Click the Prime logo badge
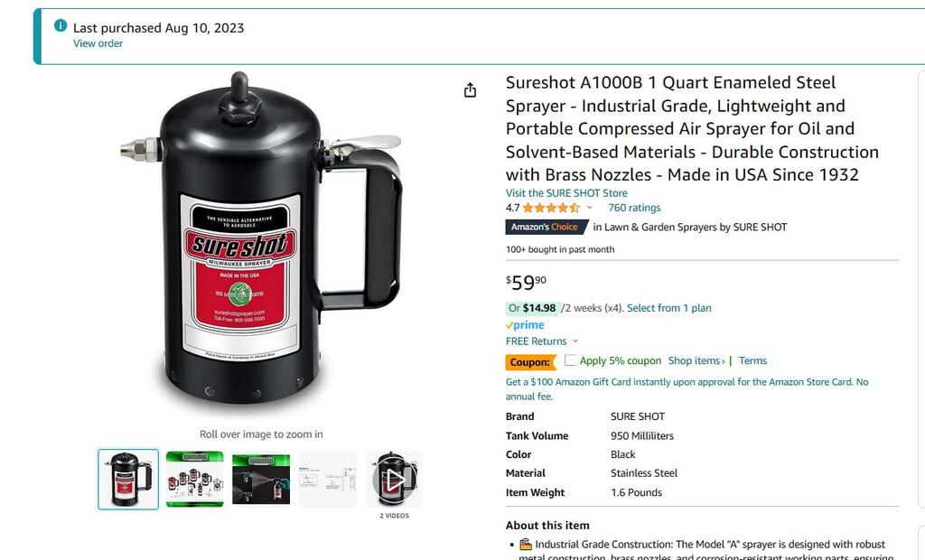This screenshot has height=560, width=925. [525, 325]
